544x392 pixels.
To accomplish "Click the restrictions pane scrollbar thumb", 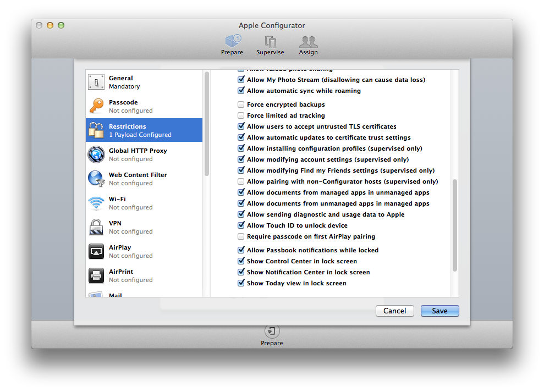I will (x=455, y=225).
